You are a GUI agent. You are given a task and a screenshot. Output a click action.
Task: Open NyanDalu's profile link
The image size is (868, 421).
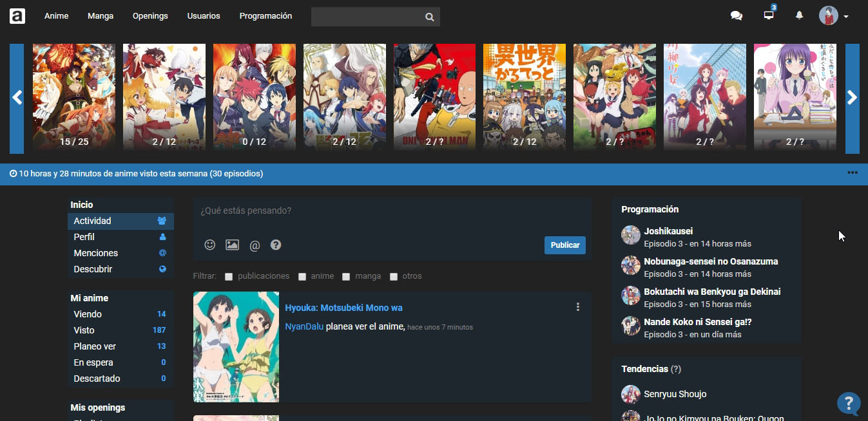(x=304, y=326)
